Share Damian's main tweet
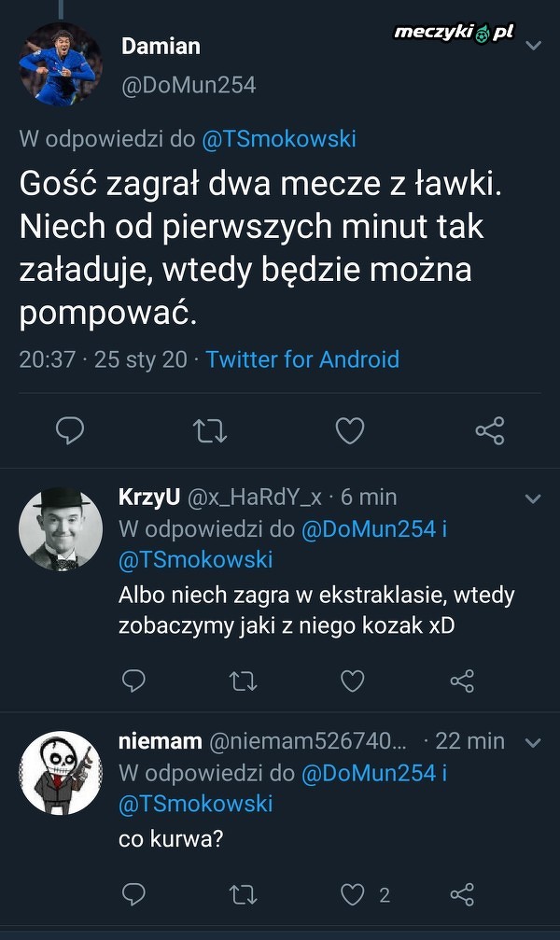This screenshot has height=940, width=560. click(x=490, y=430)
